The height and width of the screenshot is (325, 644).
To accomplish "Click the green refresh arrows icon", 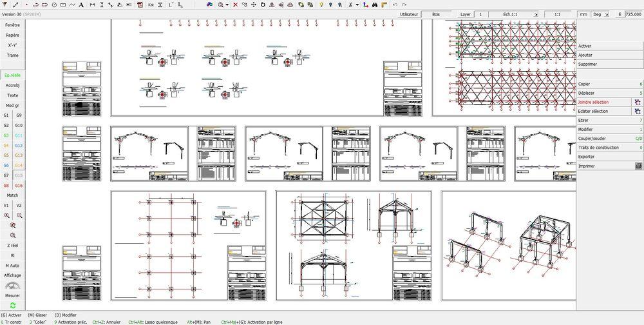I will pos(13,305).
